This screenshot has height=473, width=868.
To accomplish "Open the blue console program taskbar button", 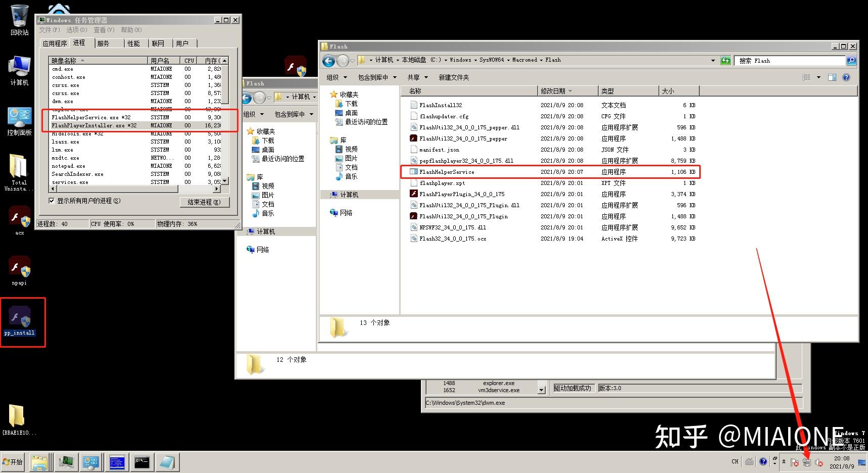I will tap(117, 462).
